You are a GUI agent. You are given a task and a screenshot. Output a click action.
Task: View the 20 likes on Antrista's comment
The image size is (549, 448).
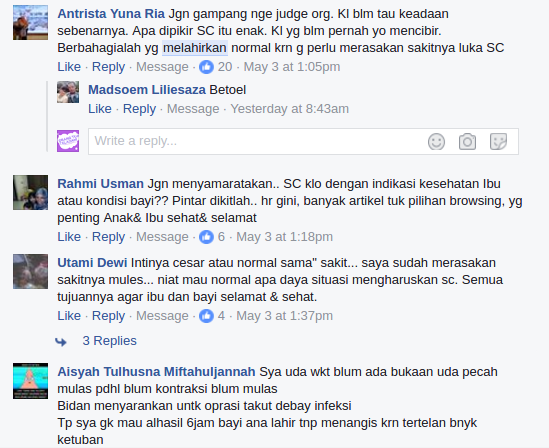point(215,66)
